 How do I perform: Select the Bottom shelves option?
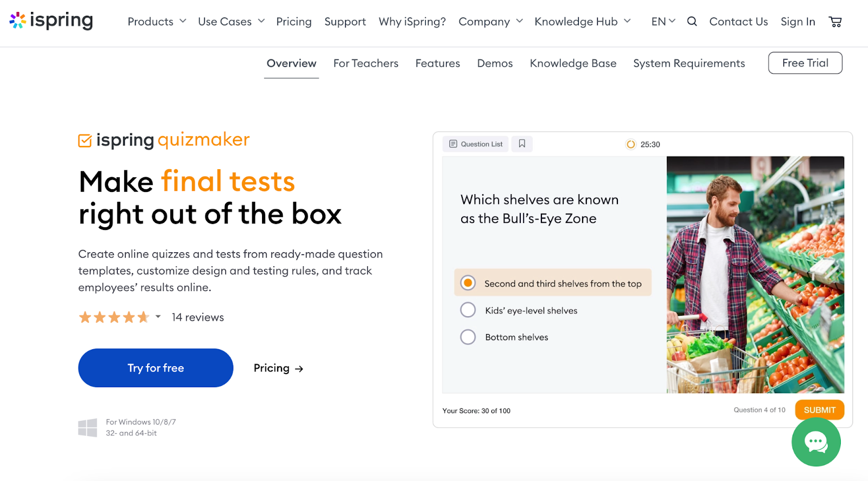pos(504,337)
